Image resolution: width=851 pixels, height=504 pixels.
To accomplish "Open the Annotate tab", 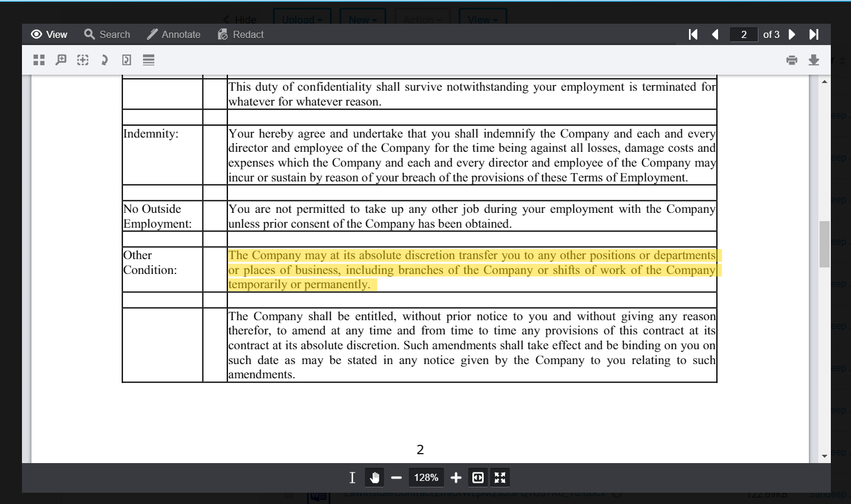I will [x=174, y=34].
